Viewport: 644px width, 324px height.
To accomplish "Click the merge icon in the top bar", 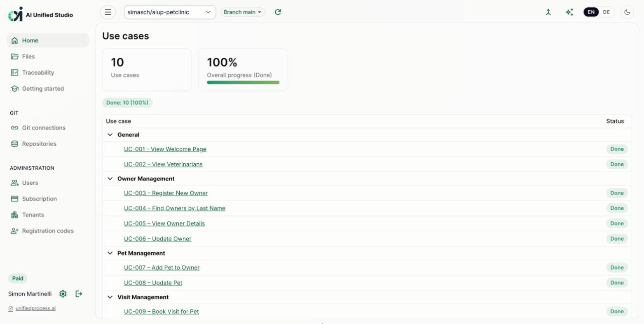I will 548,12.
